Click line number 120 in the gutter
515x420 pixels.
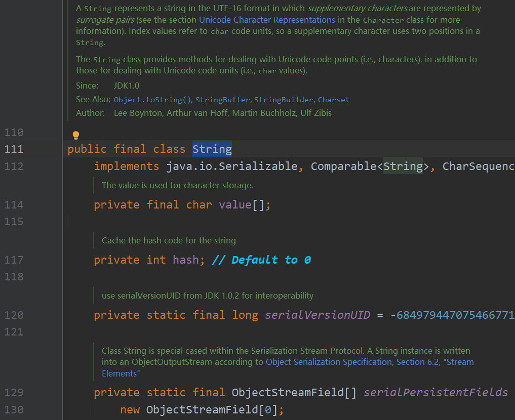point(14,315)
